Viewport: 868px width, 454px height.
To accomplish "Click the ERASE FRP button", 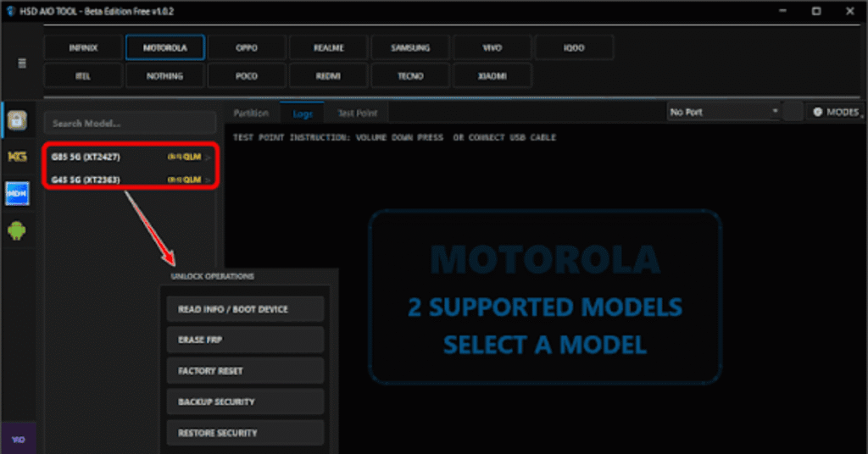I will point(245,340).
